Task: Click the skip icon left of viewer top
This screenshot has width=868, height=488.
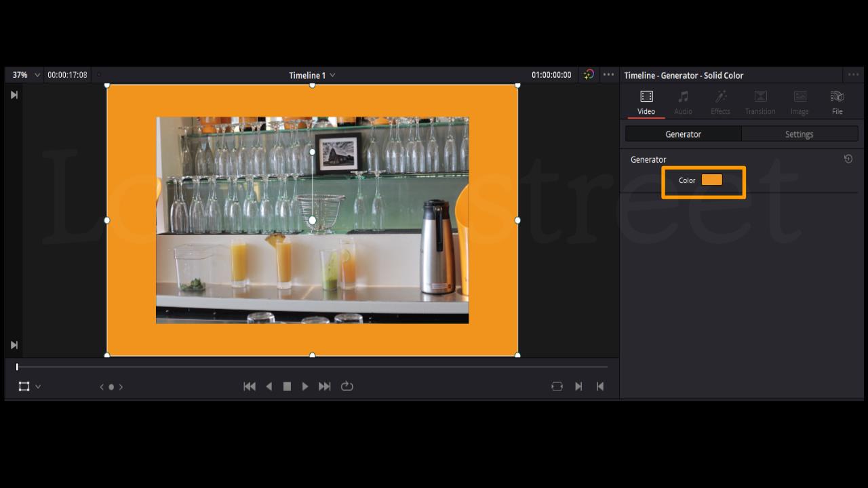Action: [14, 95]
